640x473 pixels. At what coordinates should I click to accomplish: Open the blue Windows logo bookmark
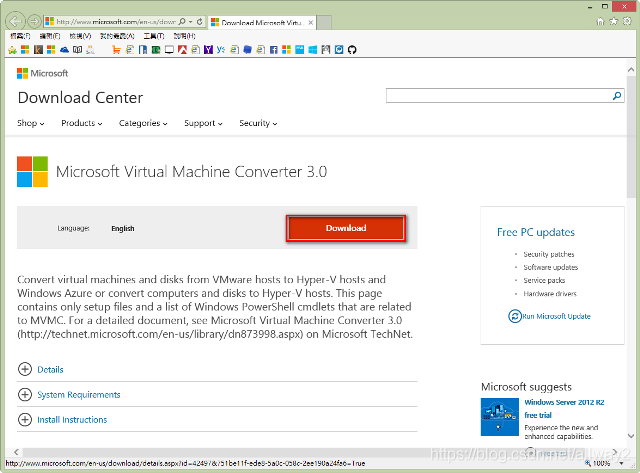pos(313,50)
